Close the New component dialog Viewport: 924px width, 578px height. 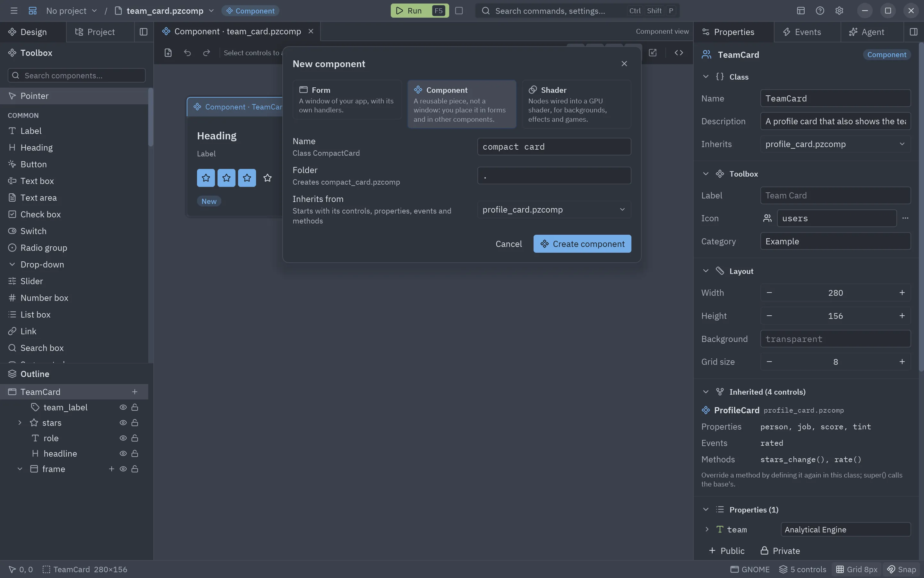pos(624,64)
